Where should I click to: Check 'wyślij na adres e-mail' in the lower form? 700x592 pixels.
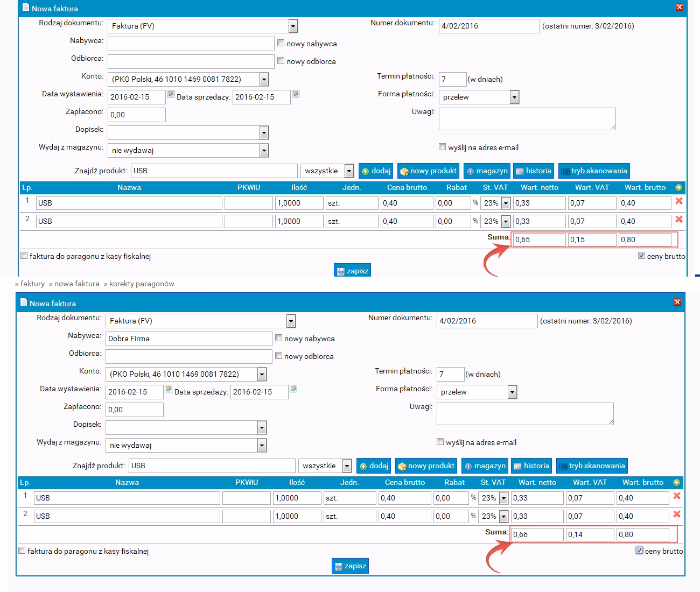440,442
